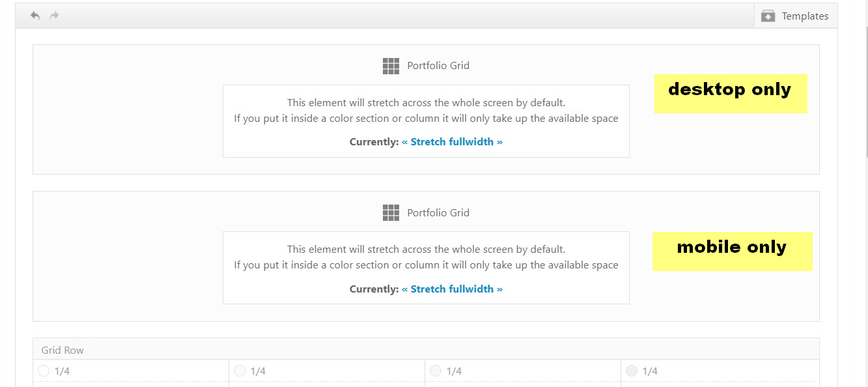Click the Grid Row header bar
This screenshot has height=387, width=868.
tap(426, 349)
